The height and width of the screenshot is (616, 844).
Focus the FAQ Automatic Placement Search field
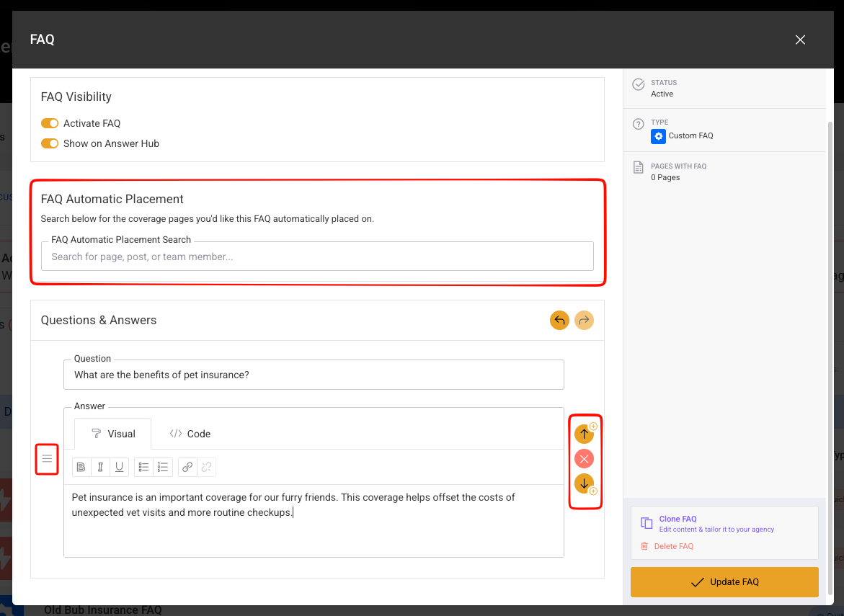[317, 256]
